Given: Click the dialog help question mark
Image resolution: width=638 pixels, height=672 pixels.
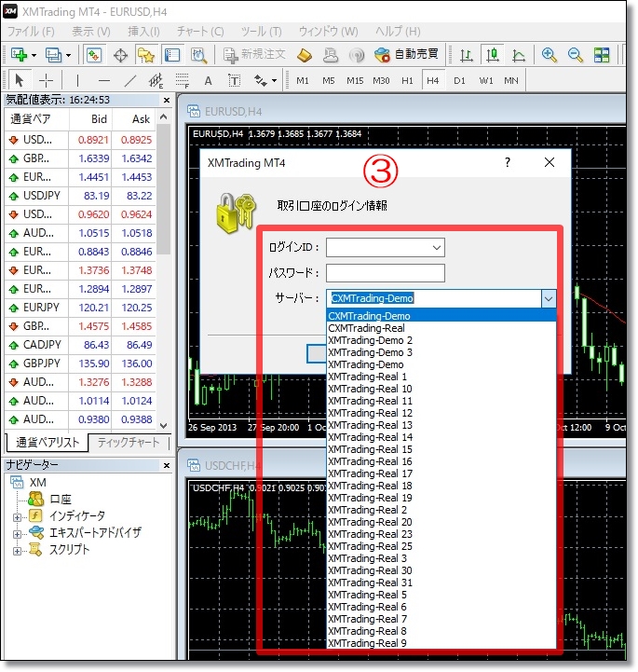Looking at the screenshot, I should [x=508, y=162].
